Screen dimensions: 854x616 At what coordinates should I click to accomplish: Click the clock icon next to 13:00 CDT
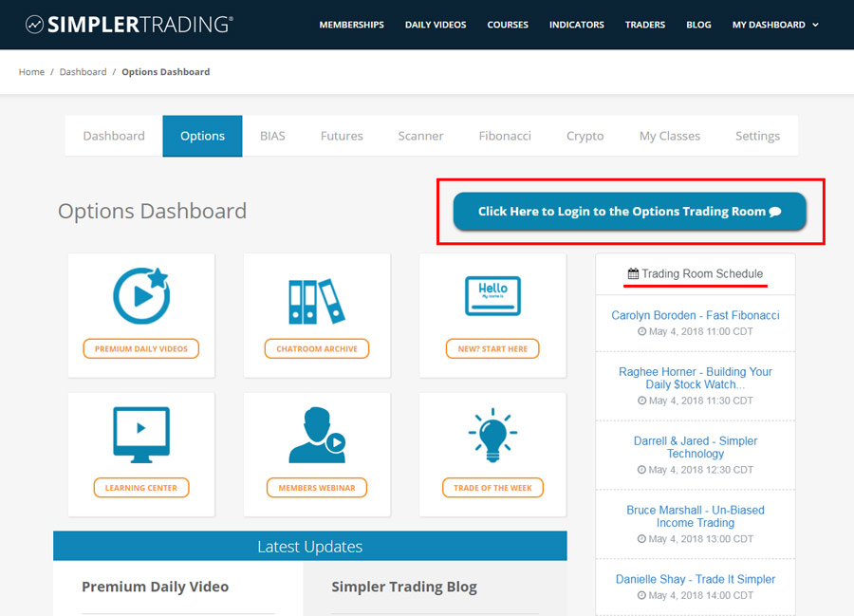coord(642,539)
